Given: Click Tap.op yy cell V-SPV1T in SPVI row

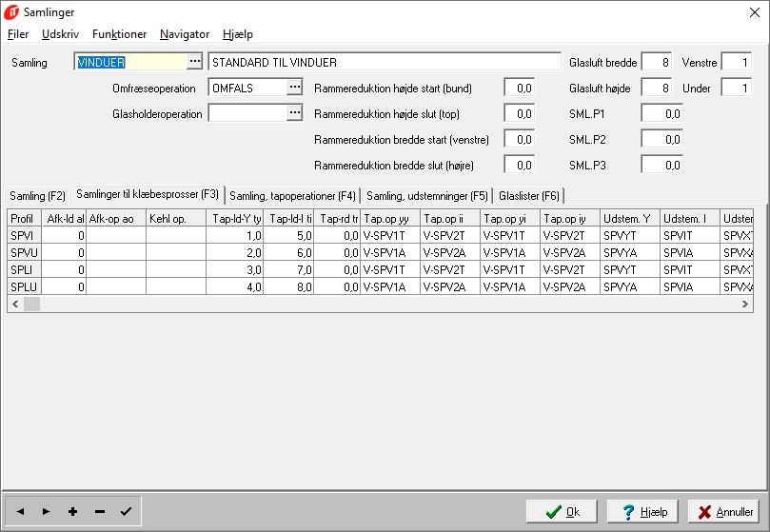Looking at the screenshot, I should 390,235.
